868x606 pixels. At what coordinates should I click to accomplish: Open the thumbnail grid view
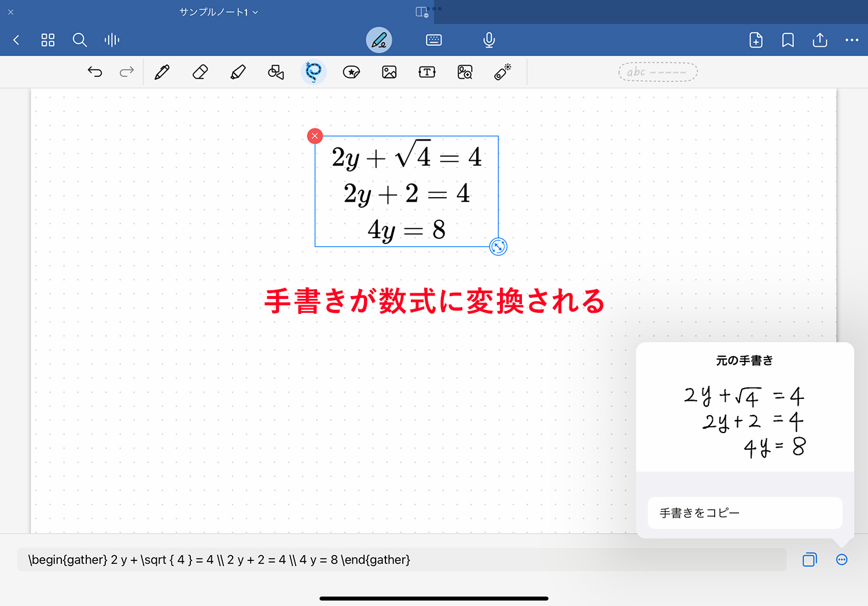[48, 40]
